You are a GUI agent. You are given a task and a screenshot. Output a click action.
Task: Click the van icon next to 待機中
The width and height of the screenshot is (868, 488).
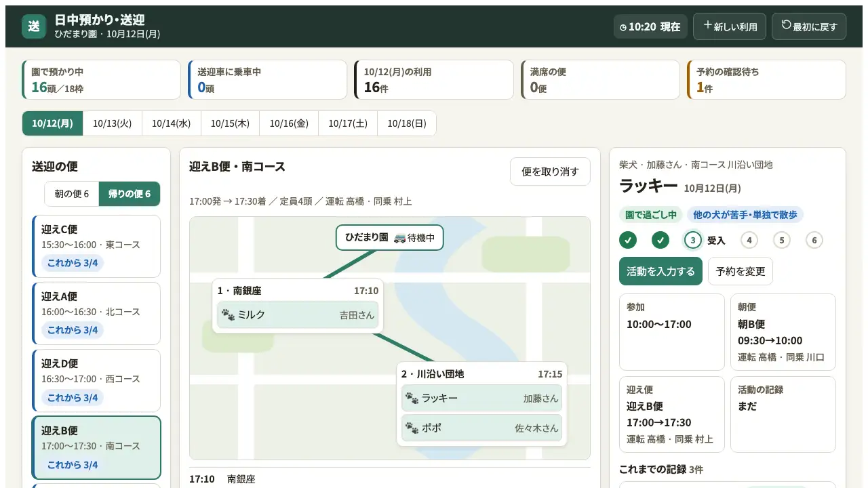pos(400,238)
